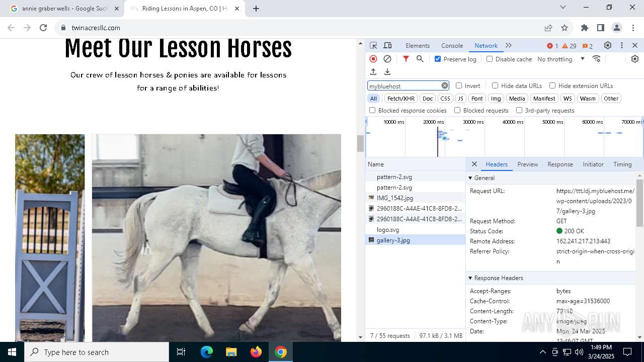Image resolution: width=644 pixels, height=362 pixels.
Task: Filter requests by Fetch/XHR type
Action: 401,99
